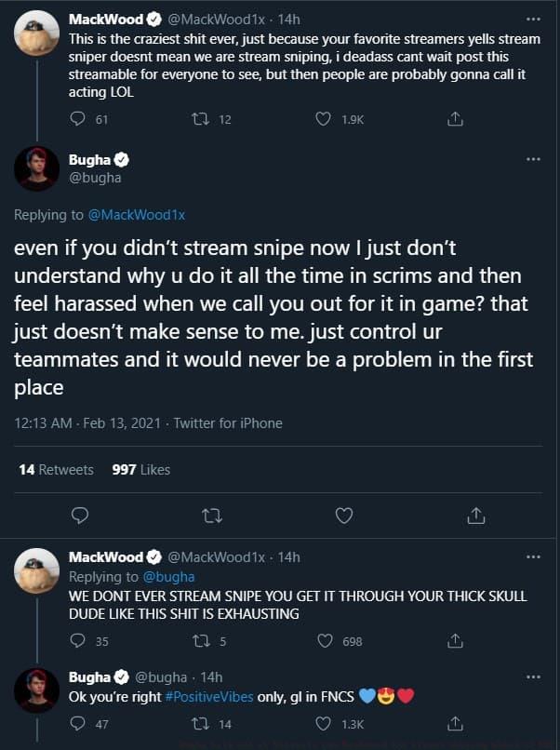Image resolution: width=560 pixels, height=750 pixels.
Task: Reply to Bugha's main tweet
Action: [x=80, y=515]
